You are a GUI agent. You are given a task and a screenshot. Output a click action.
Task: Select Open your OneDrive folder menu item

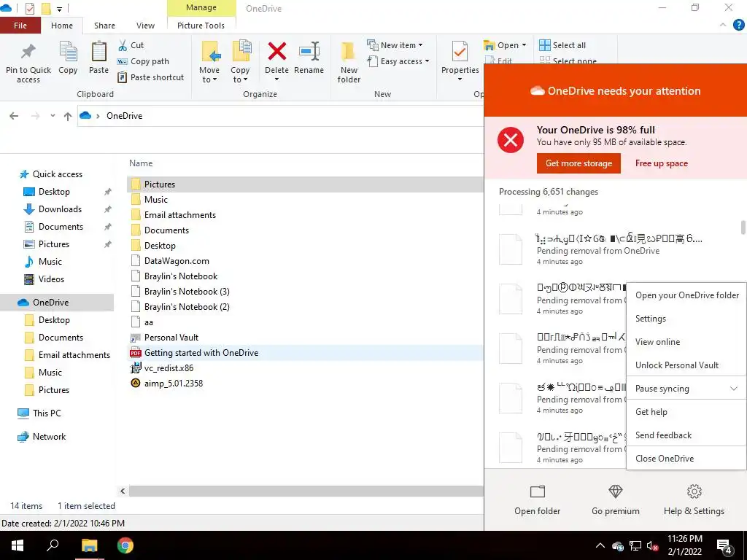pos(686,295)
